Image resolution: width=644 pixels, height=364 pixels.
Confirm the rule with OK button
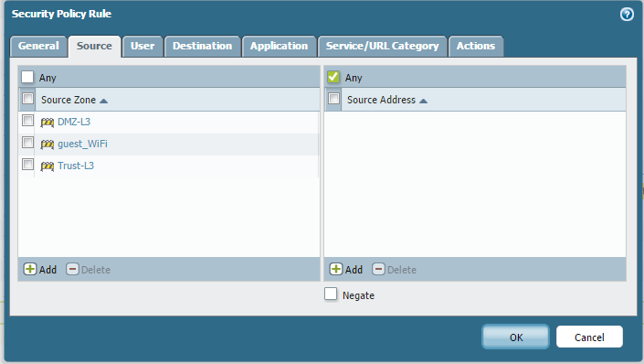(515, 337)
